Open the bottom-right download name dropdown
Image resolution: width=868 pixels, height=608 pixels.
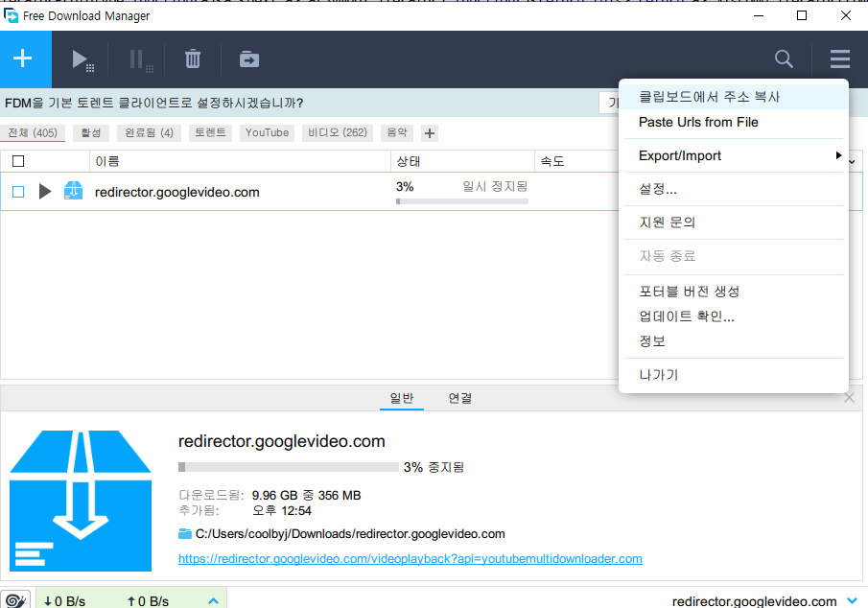coord(852,600)
